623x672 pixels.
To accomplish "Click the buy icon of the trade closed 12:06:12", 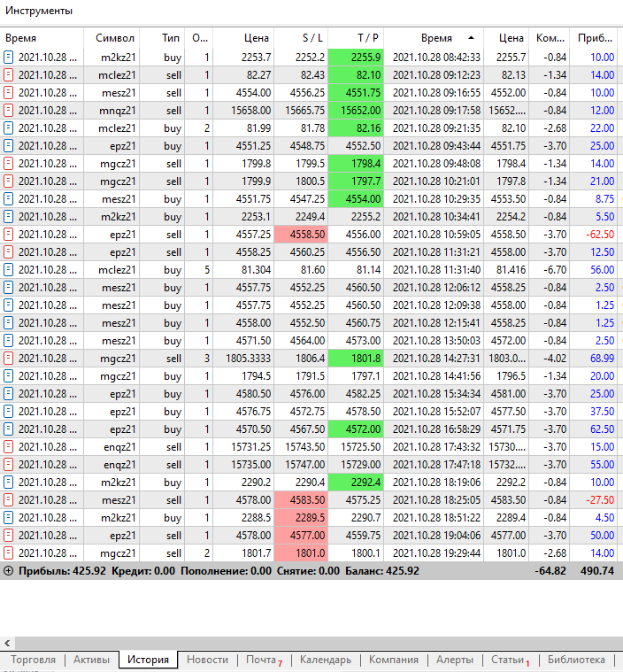I will coord(8,288).
